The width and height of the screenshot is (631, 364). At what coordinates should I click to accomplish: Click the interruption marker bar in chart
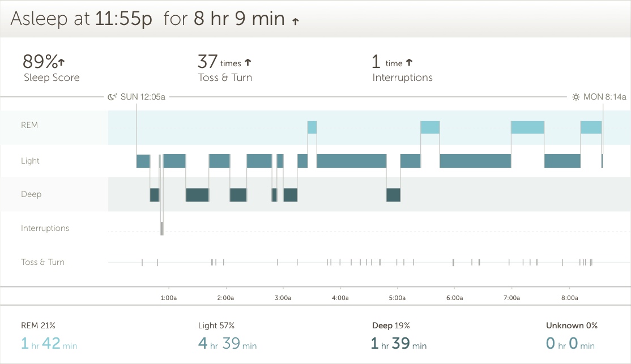(162, 228)
